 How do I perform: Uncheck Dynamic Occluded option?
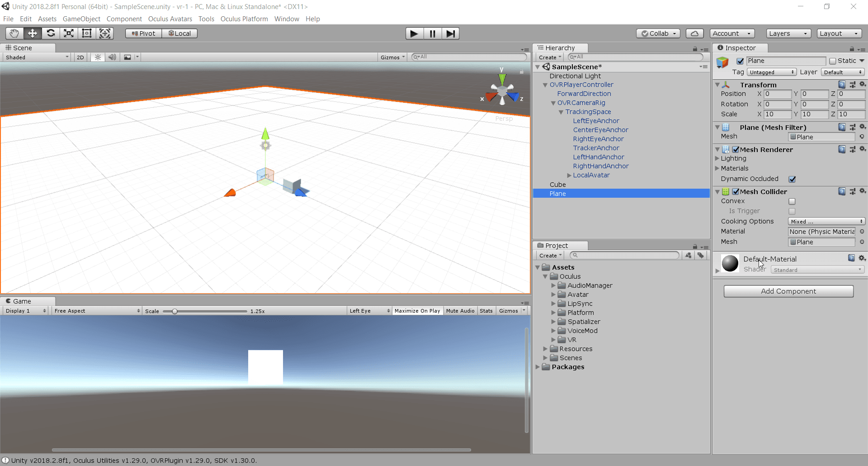[x=792, y=179]
